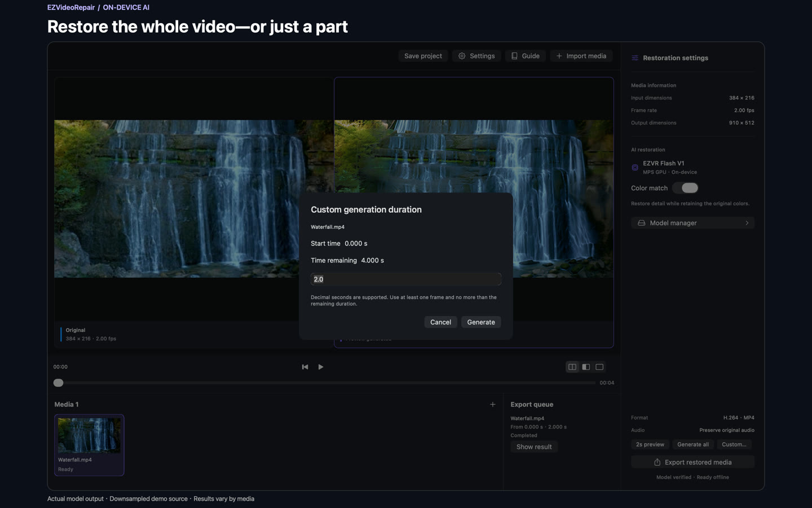Viewport: 812px width, 508px height.
Task: Expand the Model manager chevron
Action: (747, 223)
